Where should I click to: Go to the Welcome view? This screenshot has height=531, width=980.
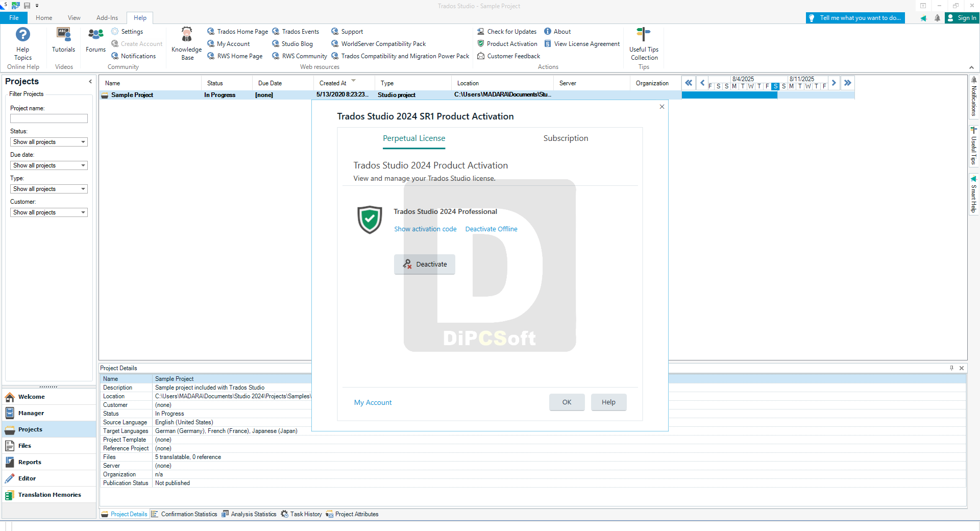tap(50, 397)
